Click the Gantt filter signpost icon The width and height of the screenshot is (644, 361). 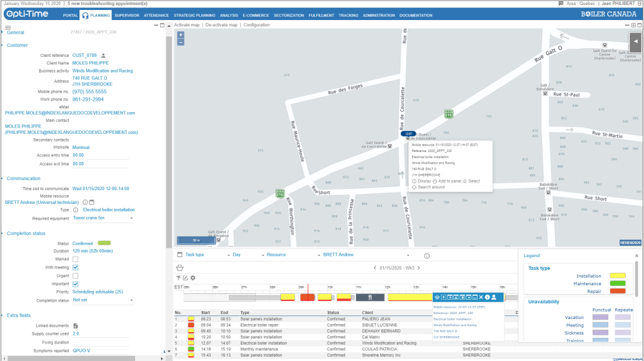point(178,278)
